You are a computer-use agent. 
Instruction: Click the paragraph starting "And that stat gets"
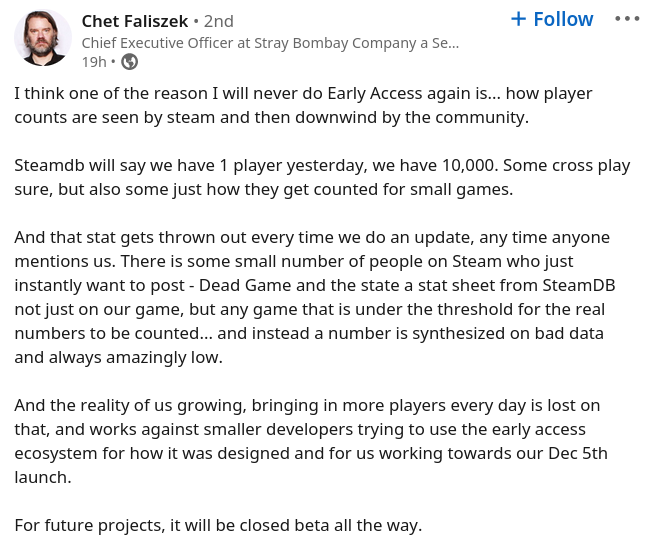315,297
